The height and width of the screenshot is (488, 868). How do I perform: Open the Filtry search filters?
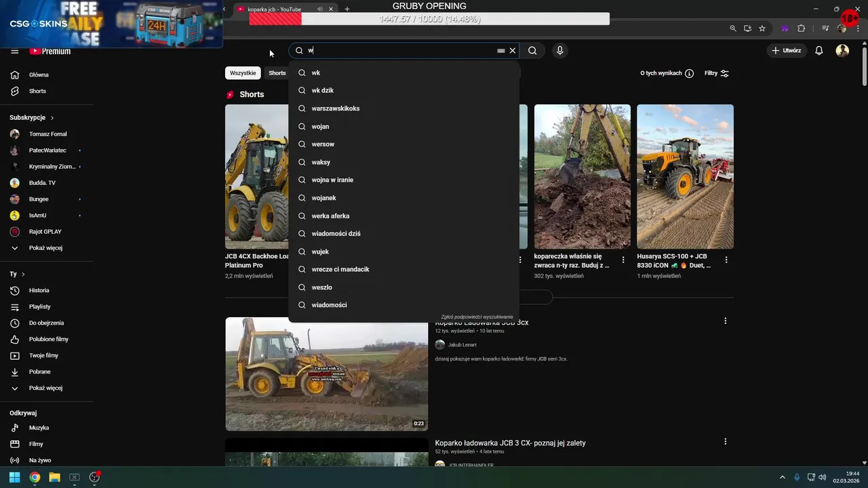pyautogui.click(x=716, y=73)
